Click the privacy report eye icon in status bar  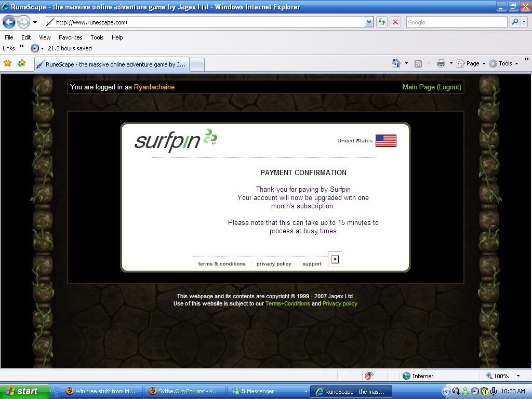(x=369, y=376)
